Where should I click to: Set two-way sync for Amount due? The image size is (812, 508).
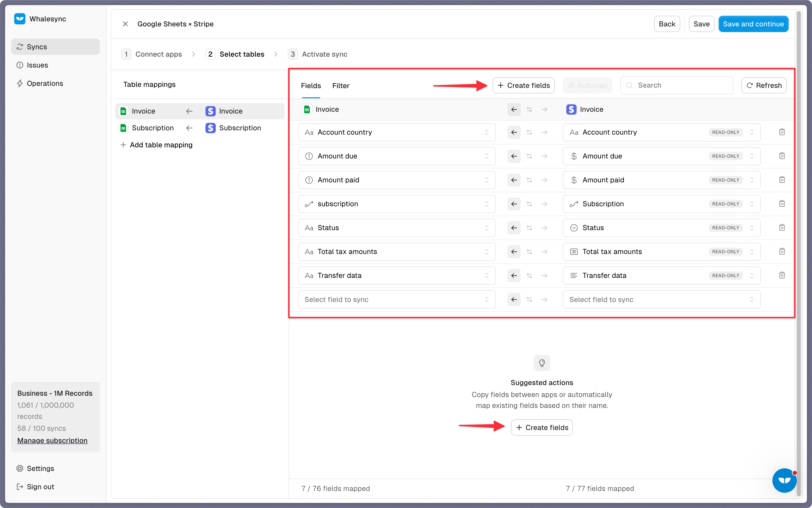[529, 156]
